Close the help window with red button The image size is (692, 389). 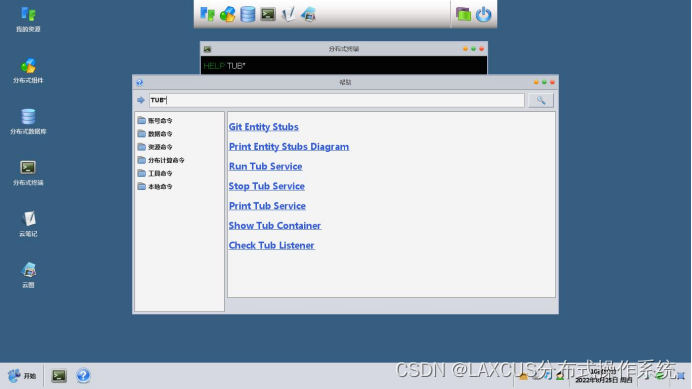(552, 82)
